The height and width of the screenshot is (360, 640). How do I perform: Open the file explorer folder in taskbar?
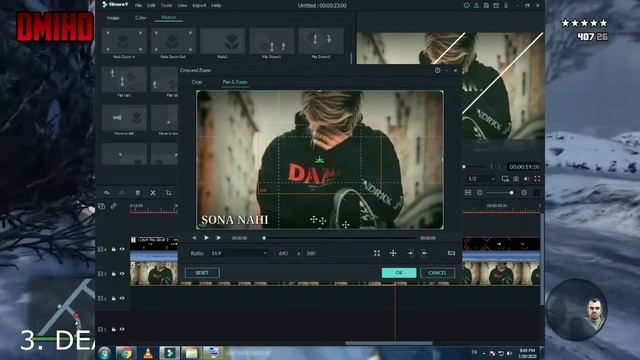click(191, 353)
